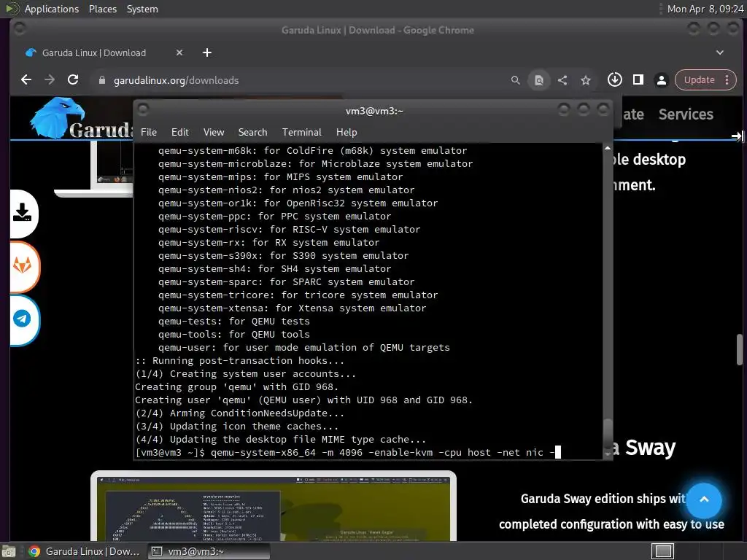Screen dimensions: 747x560
Task: Click the Sway heading text
Action: pyautogui.click(x=650, y=448)
